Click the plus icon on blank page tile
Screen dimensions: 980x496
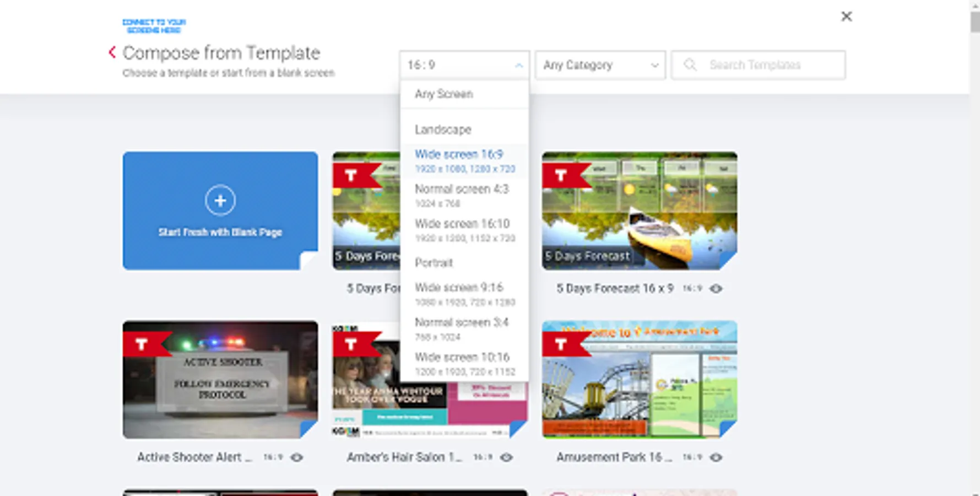tap(220, 201)
